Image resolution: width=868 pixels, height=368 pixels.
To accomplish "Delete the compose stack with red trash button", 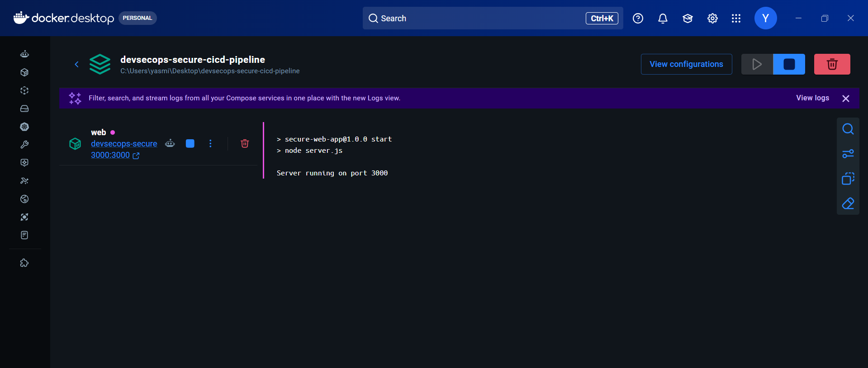I will click(832, 64).
